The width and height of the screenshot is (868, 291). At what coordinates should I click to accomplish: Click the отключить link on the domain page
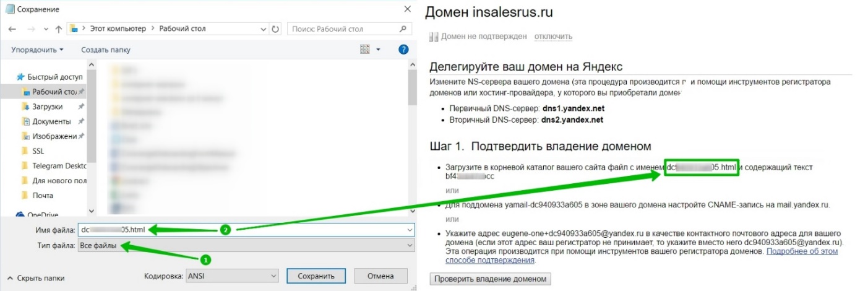tap(553, 37)
